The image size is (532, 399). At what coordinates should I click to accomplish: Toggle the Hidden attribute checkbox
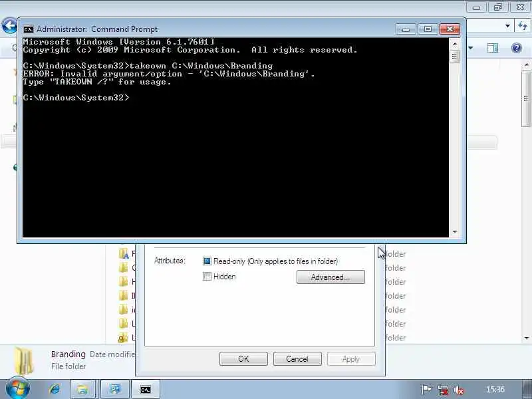tap(207, 276)
